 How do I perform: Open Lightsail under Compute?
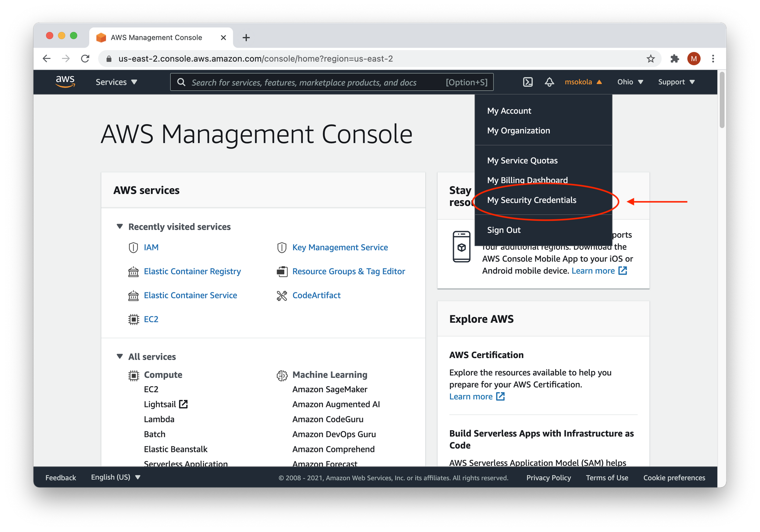click(x=160, y=404)
